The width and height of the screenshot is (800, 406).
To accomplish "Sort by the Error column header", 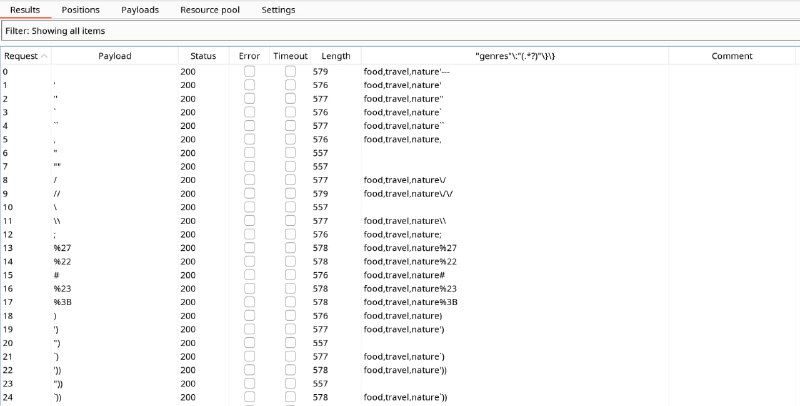I will tap(249, 56).
